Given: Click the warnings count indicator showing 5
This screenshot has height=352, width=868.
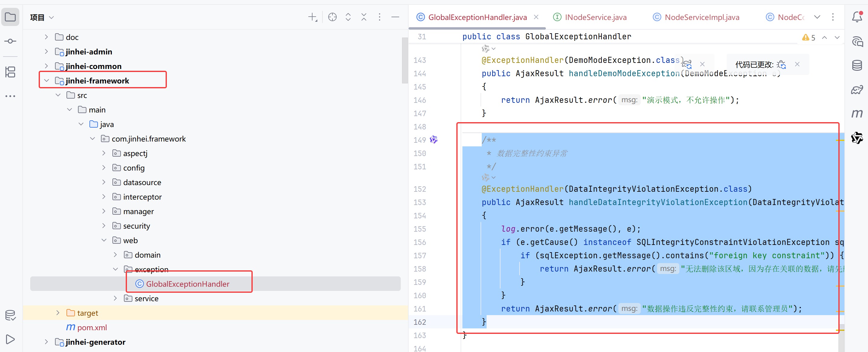Looking at the screenshot, I should pos(809,37).
